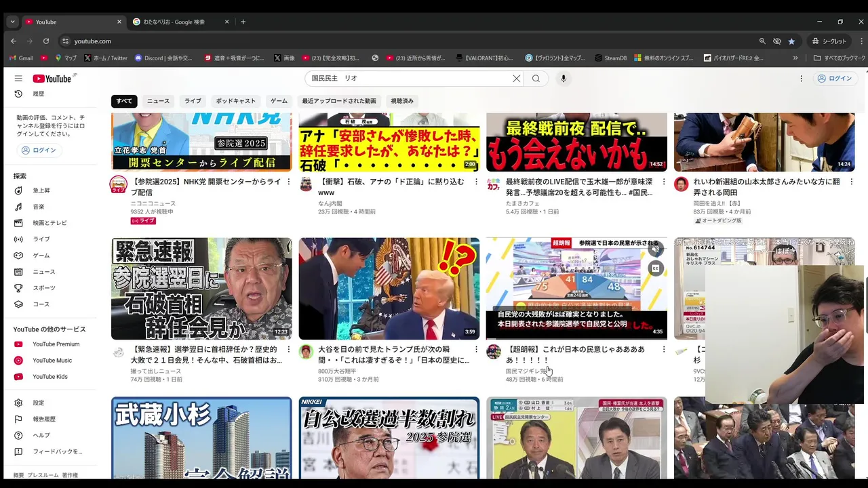Bookmark page with star icon
Screen dimensions: 868x488
(791, 41)
